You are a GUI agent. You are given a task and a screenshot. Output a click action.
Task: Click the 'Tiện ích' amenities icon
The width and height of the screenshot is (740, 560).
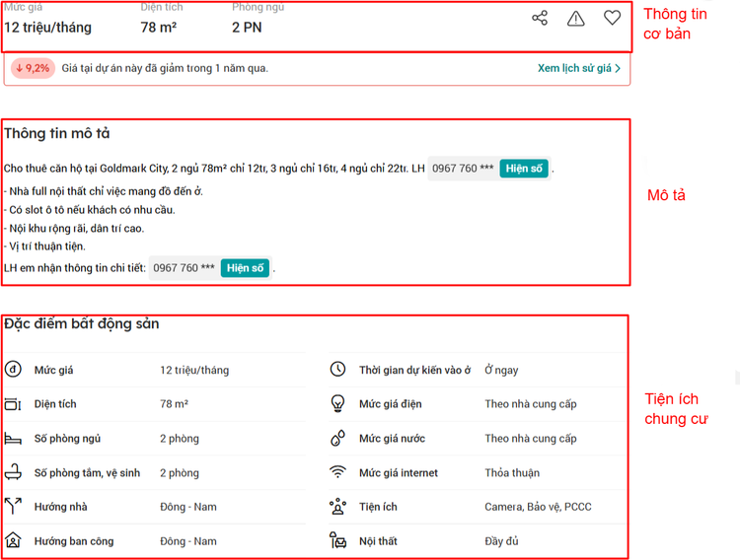pos(338,507)
